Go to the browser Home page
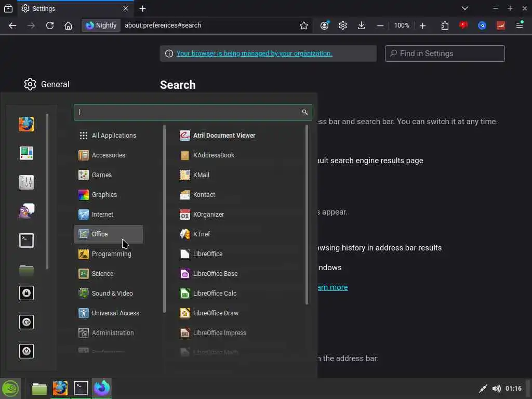This screenshot has width=532, height=399. pyautogui.click(x=68, y=25)
